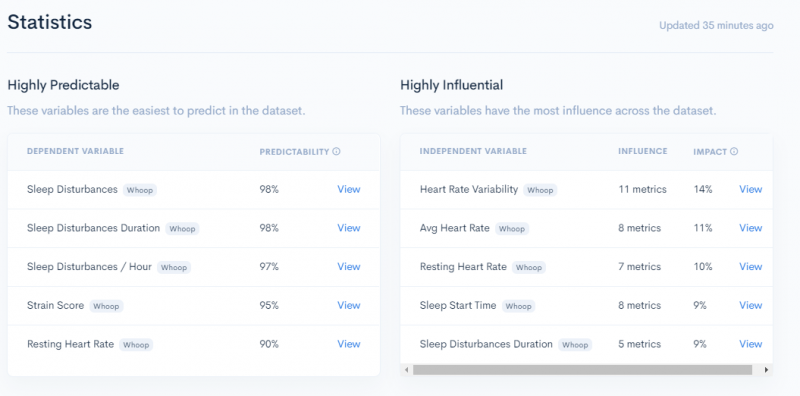Select the Independent Variable column header
This screenshot has width=800, height=396.
click(473, 151)
